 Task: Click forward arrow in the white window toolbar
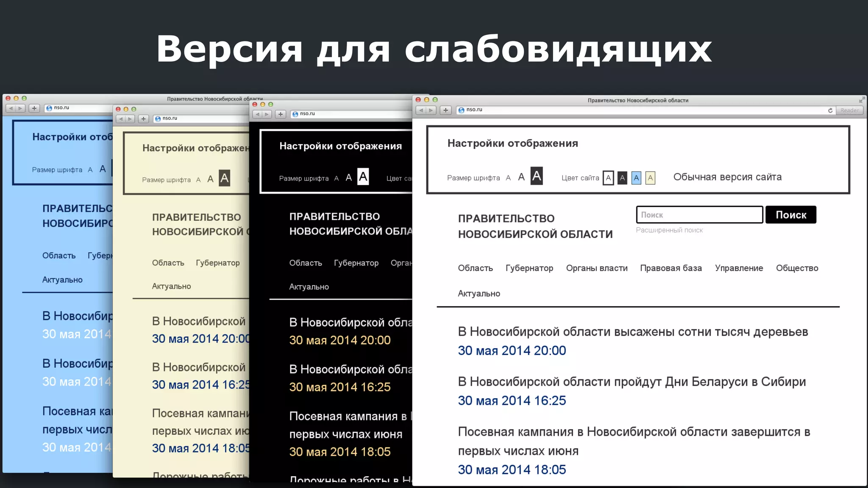pos(431,110)
